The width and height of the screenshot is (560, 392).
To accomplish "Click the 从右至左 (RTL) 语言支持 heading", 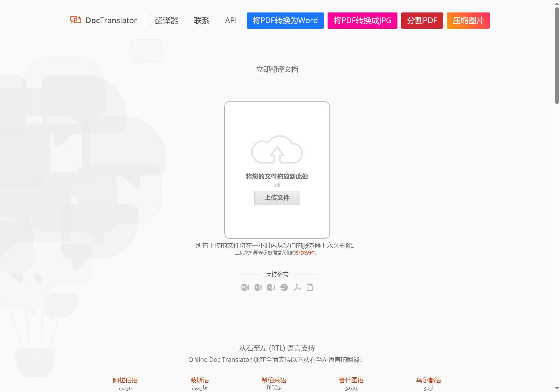I will click(277, 348).
